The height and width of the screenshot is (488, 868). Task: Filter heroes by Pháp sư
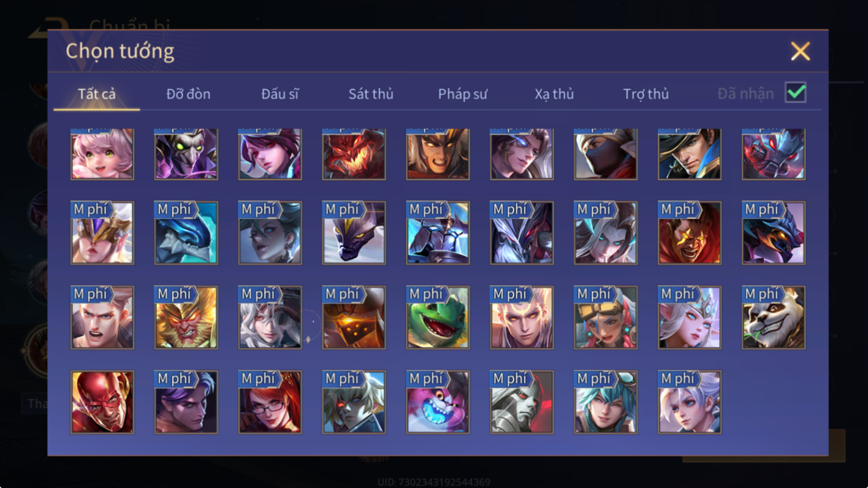point(462,94)
